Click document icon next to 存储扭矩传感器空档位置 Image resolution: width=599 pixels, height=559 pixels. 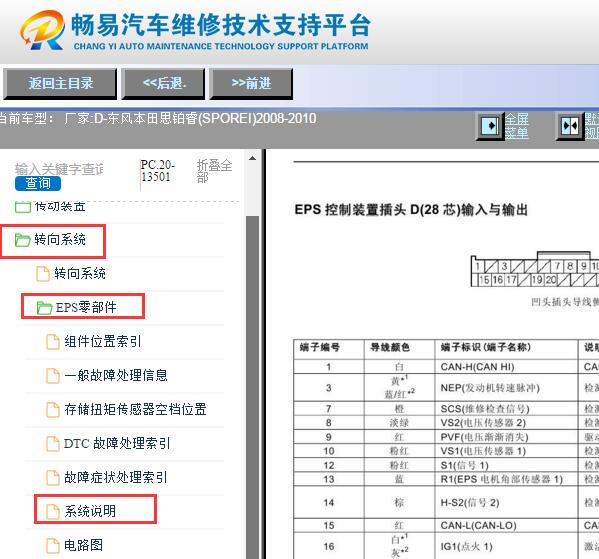[x=53, y=410]
